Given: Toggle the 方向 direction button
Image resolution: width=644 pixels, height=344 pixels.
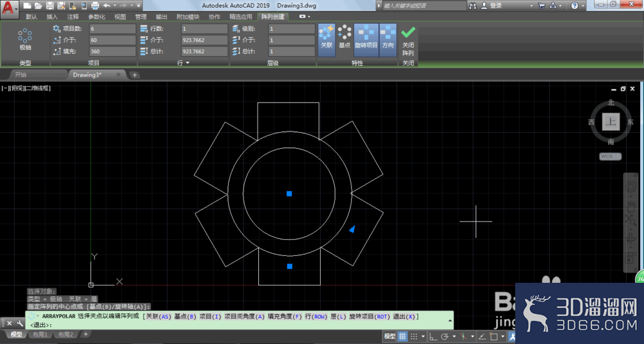Looking at the screenshot, I should pos(388,39).
